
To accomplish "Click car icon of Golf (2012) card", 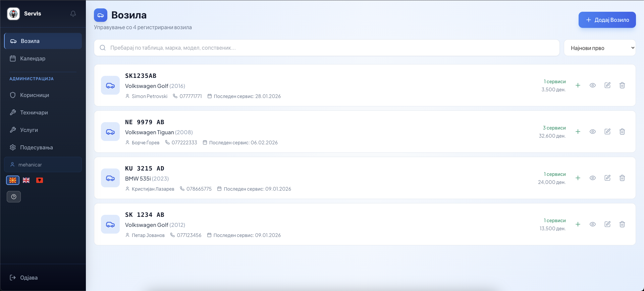I will click(x=110, y=224).
